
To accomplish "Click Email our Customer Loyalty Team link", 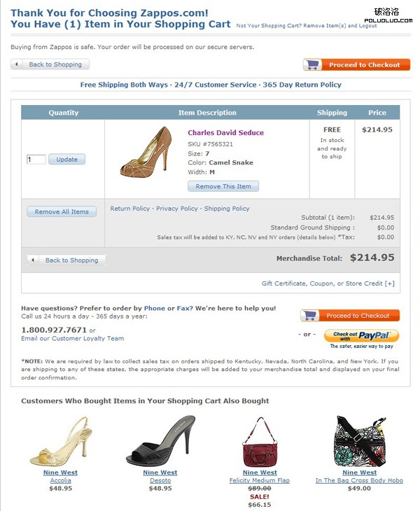I will click(x=72, y=339).
